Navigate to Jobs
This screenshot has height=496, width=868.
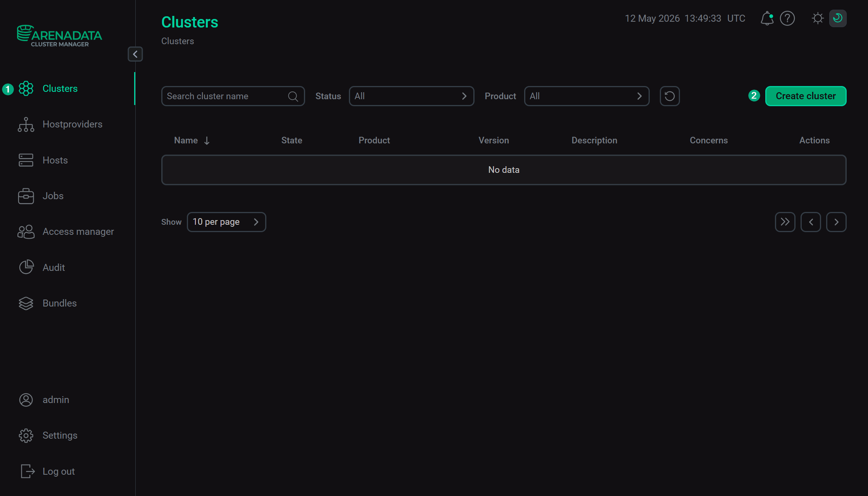[x=53, y=196]
